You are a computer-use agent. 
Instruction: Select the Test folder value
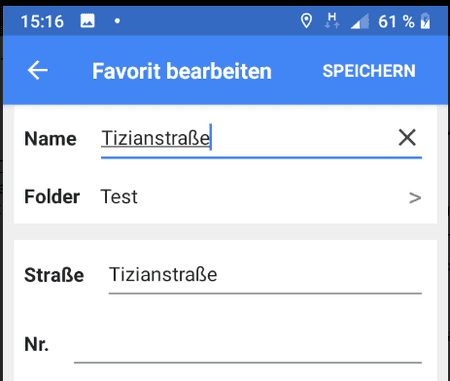pyautogui.click(x=119, y=197)
